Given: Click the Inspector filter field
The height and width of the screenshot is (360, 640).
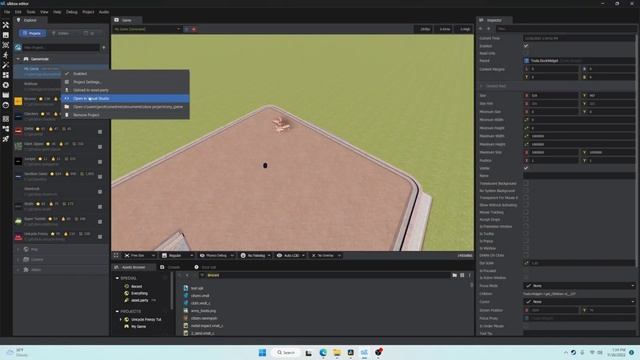Looking at the screenshot, I should pos(565,29).
